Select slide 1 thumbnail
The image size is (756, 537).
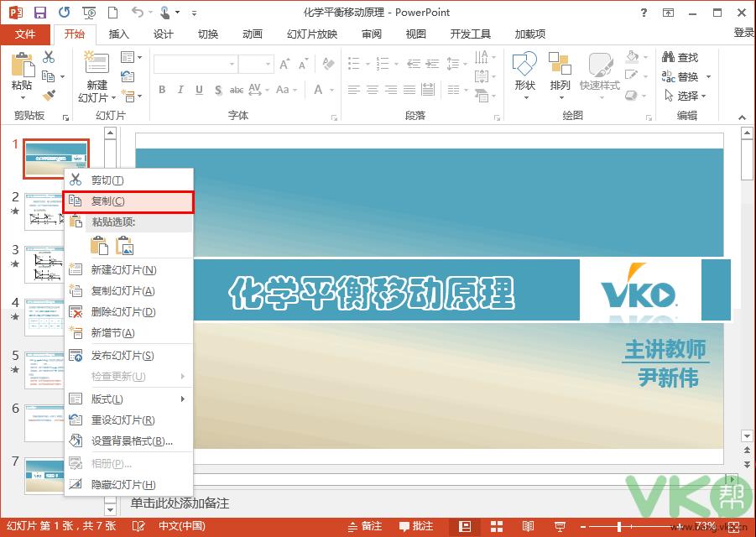coord(56,159)
